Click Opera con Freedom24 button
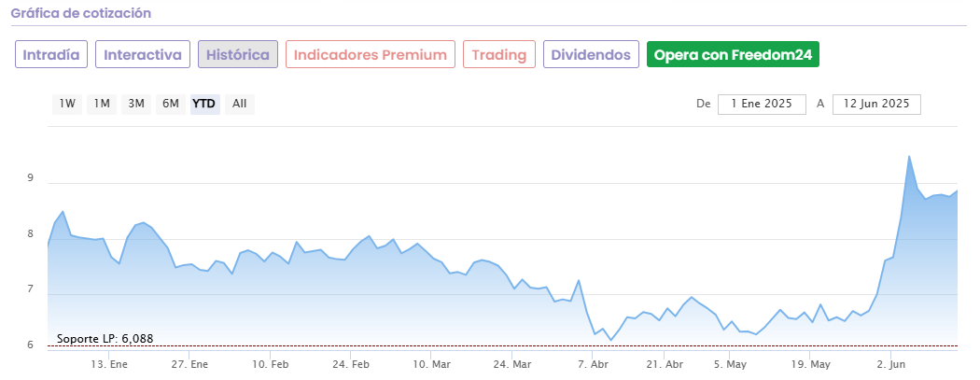 coord(733,54)
